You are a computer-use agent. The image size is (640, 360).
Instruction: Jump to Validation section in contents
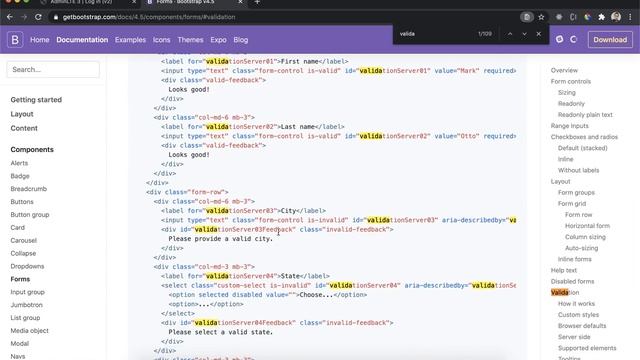565,292
